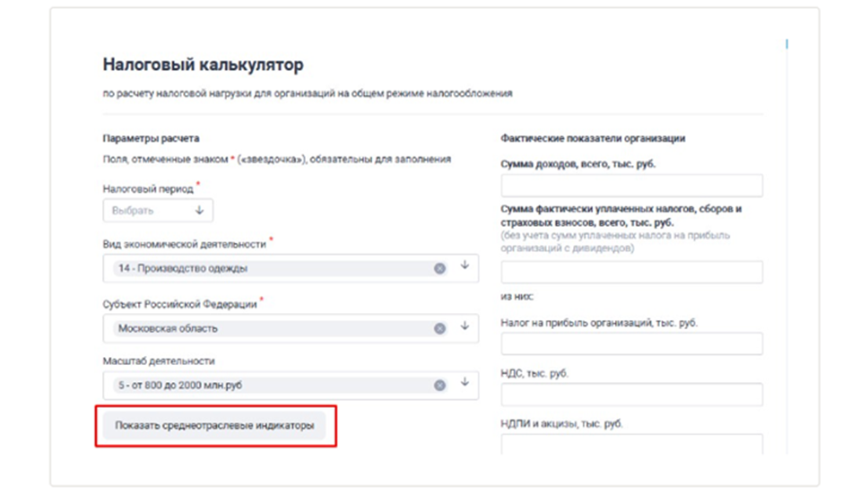Open the Масштаб деятельности dropdown arrow
843x504 pixels.
[465, 384]
